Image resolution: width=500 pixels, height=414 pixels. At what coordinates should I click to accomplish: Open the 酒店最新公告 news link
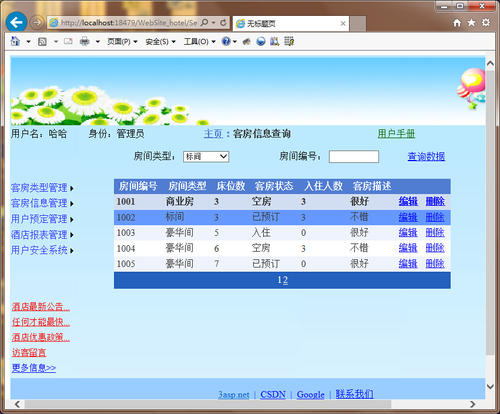[x=41, y=307]
